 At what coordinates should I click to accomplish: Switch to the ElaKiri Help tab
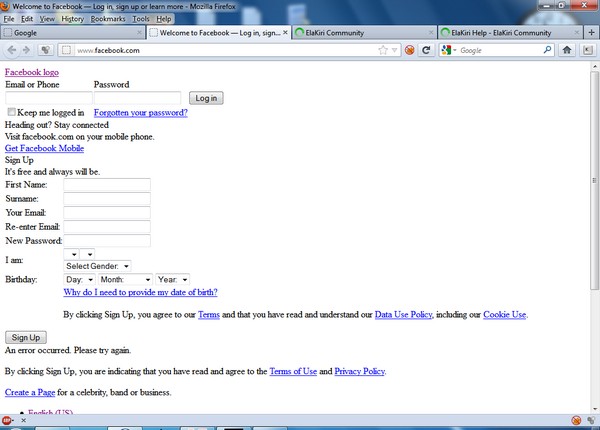[510, 33]
